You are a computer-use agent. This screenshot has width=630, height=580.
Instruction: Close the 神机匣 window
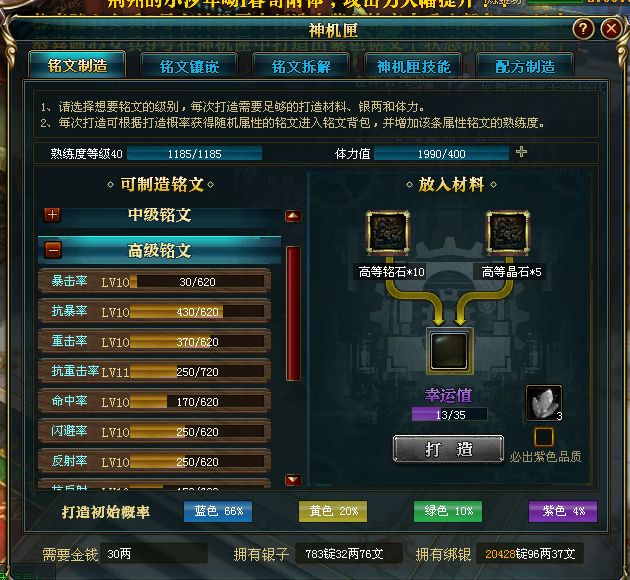pyautogui.click(x=611, y=29)
